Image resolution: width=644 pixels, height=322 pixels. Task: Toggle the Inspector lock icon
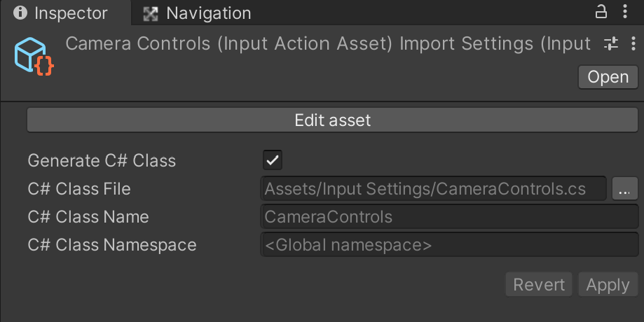point(601,12)
